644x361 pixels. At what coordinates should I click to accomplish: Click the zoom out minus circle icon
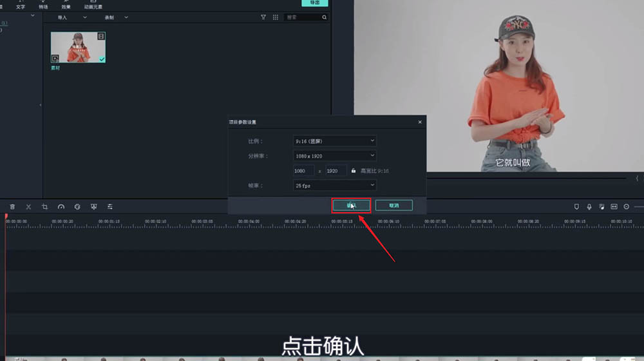(627, 207)
